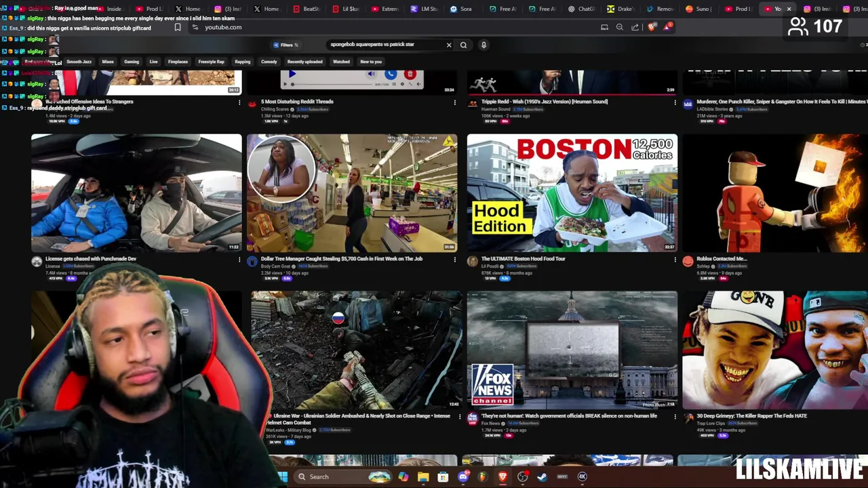Click the zoom magnifier in address bar
Screen dimensions: 868x488
click(619, 27)
